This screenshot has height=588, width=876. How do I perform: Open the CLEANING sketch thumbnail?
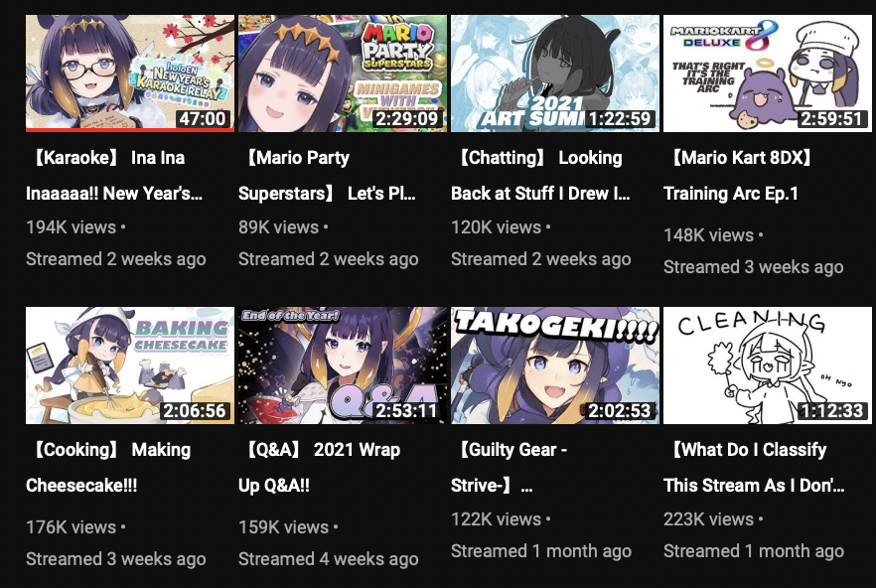pos(768,365)
